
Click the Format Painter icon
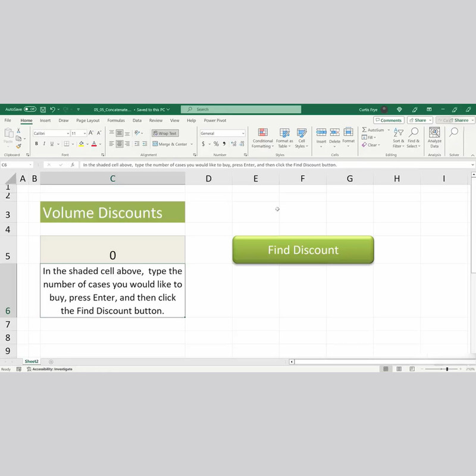[18, 146]
